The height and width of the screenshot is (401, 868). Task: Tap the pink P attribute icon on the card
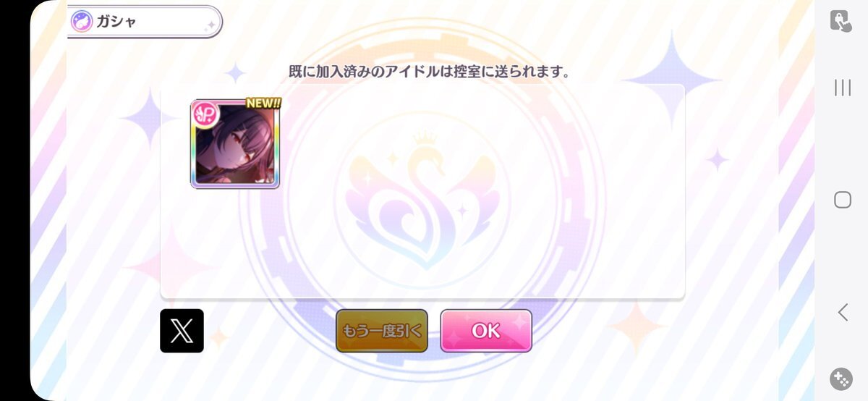click(x=205, y=114)
